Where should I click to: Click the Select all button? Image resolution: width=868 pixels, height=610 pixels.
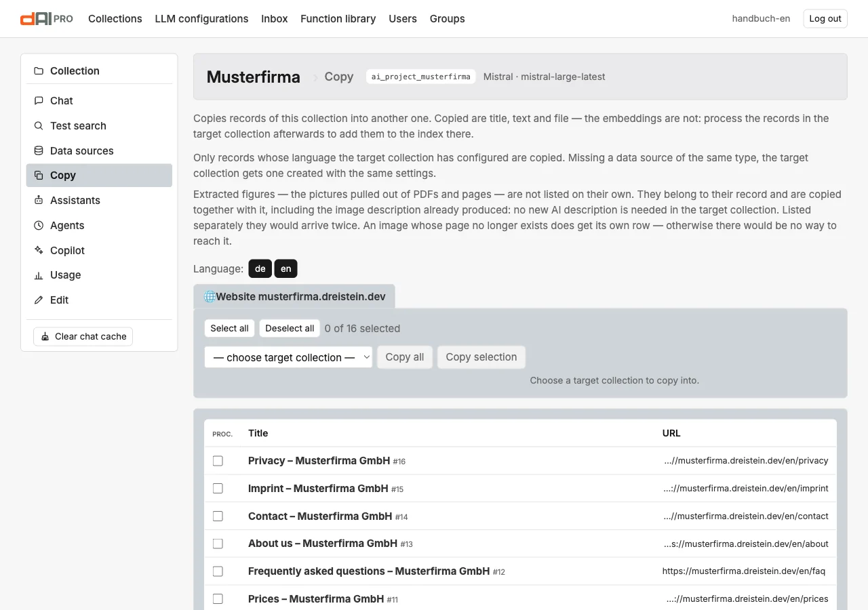pyautogui.click(x=229, y=329)
